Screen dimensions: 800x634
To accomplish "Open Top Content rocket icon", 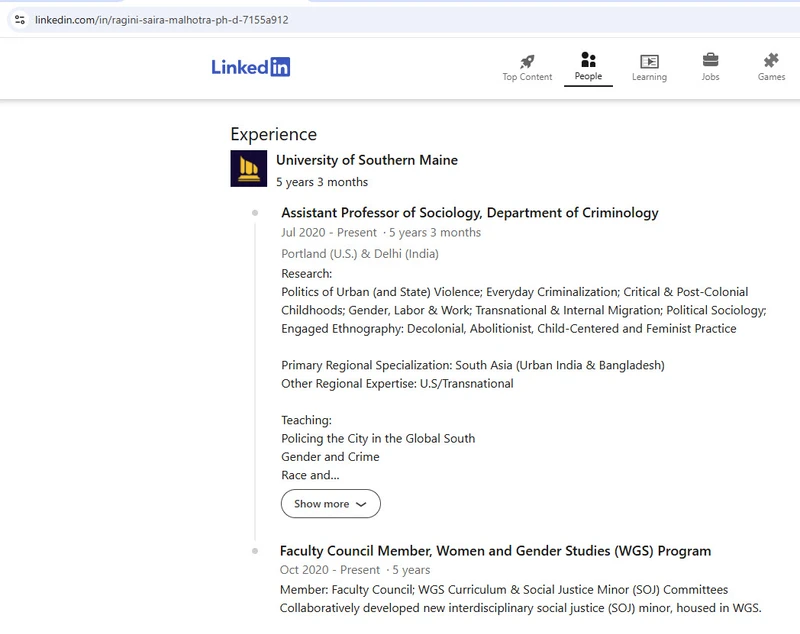I will click(527, 62).
